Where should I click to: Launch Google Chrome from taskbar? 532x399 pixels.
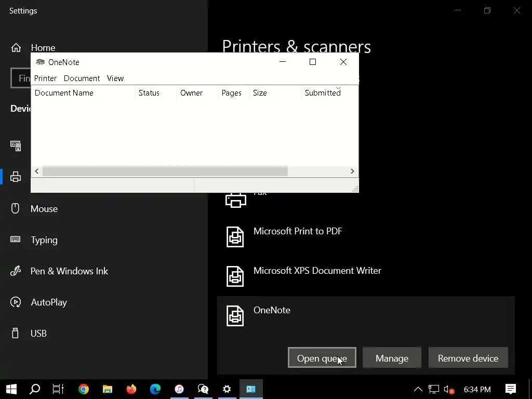[84, 389]
